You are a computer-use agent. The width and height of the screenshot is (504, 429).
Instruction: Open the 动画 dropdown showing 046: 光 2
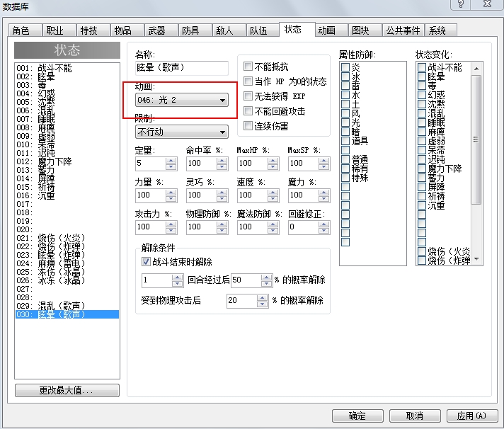point(182,100)
